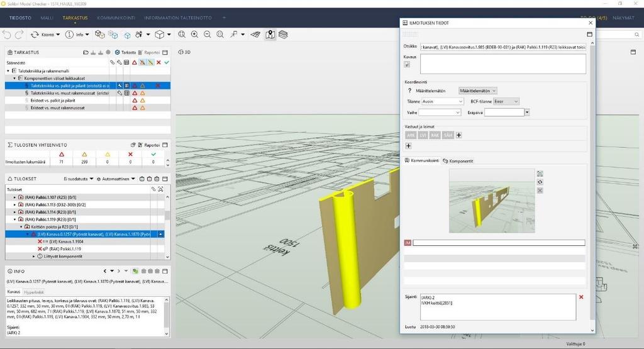This screenshot has width=644, height=349.
Task: Toggle the map marker location icon
Action: (270, 35)
